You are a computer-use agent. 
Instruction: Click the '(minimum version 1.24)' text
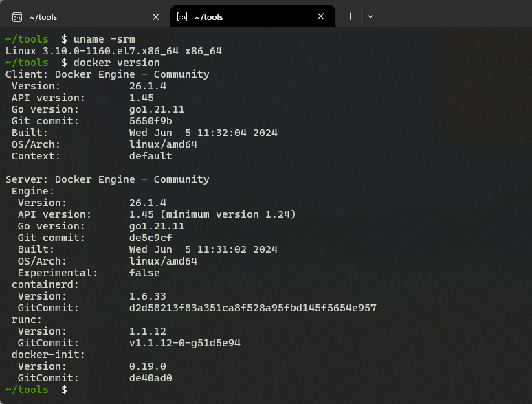point(228,214)
